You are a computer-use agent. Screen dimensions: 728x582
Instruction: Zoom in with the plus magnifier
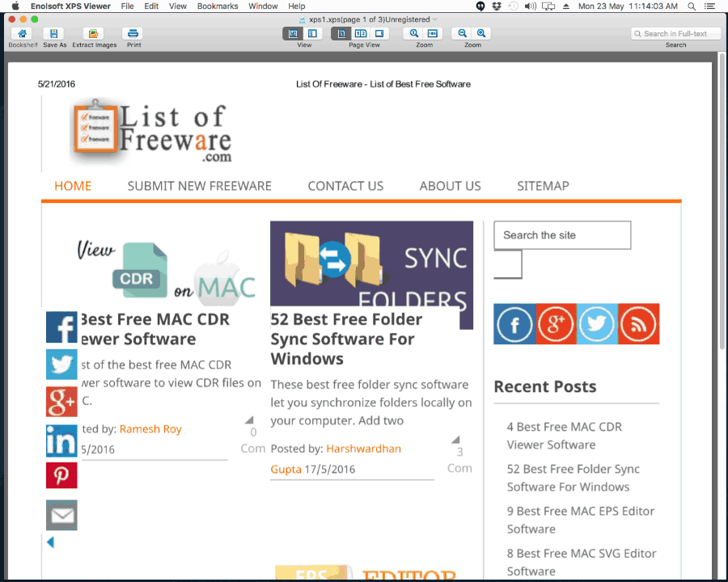pyautogui.click(x=481, y=33)
